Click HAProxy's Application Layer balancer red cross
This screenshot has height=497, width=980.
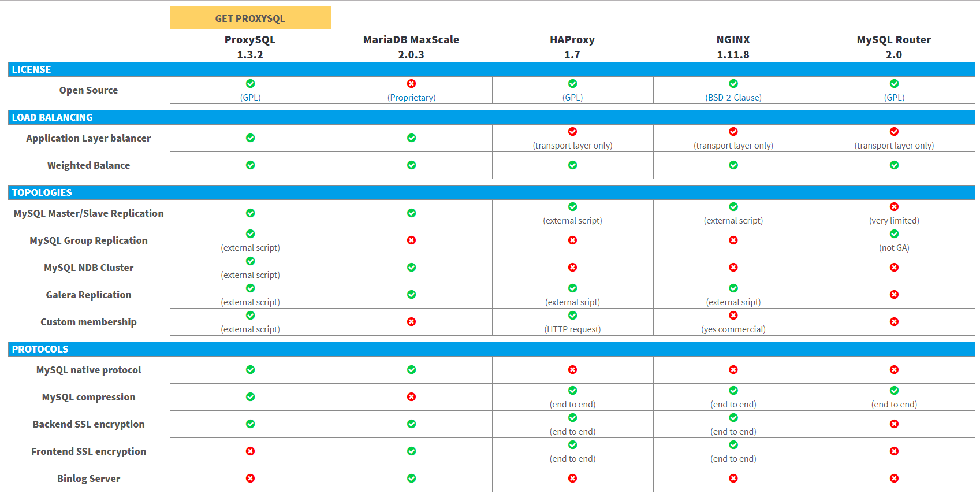click(x=572, y=132)
